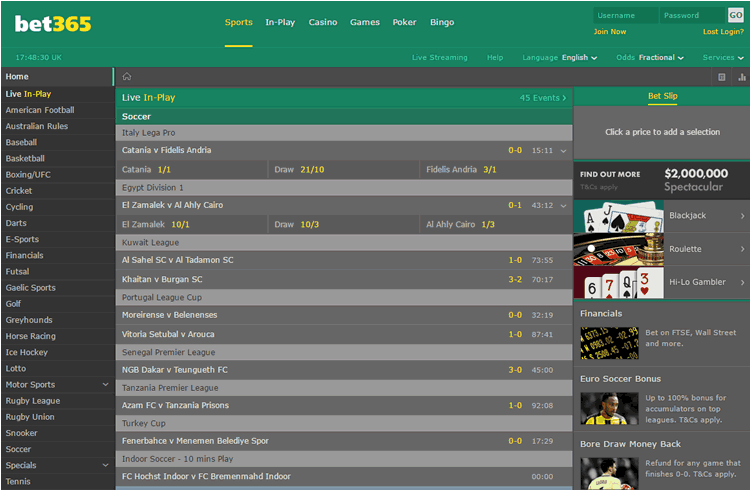Click the GO login button
The image size is (750, 490).
pos(736,15)
